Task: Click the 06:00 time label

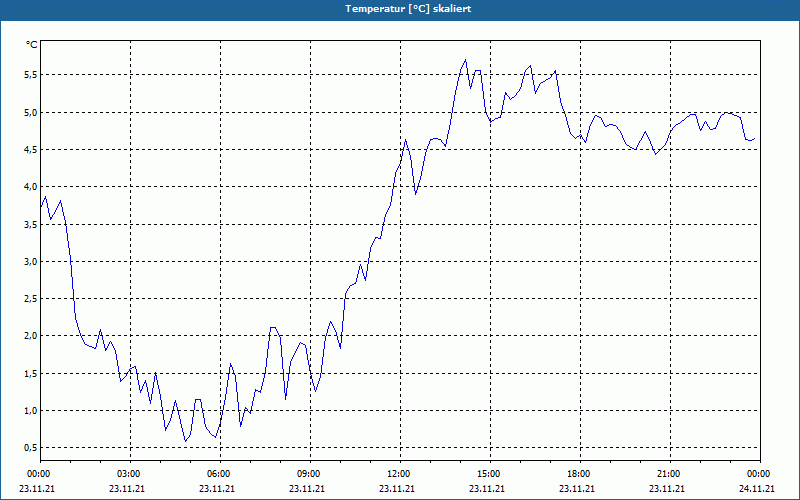Action: pos(220,474)
